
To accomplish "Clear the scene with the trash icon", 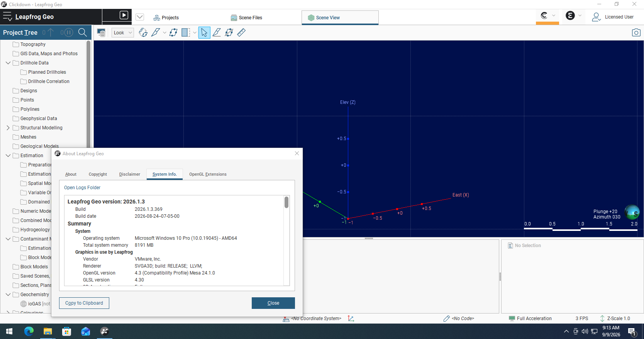I will 101,33.
